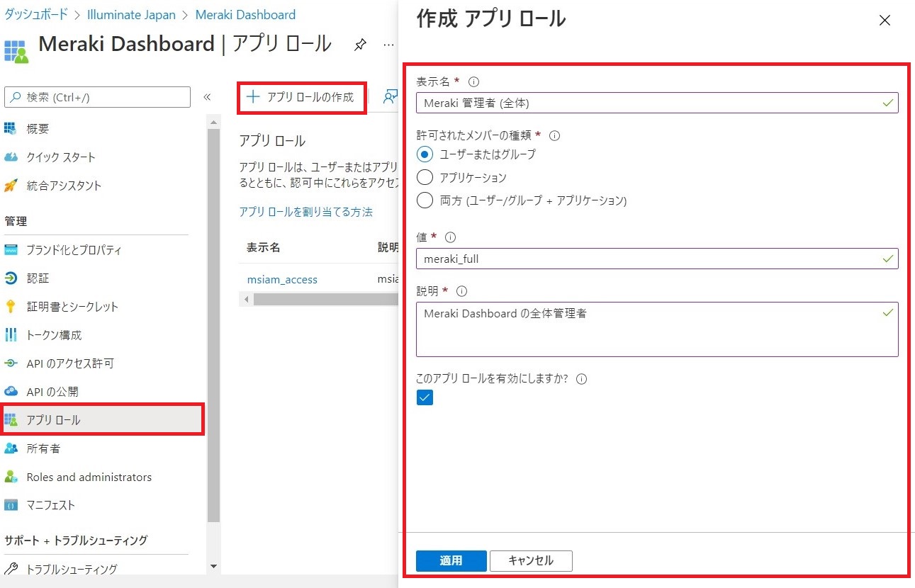Click the 説明 text area
The image size is (915, 588).
click(657, 329)
